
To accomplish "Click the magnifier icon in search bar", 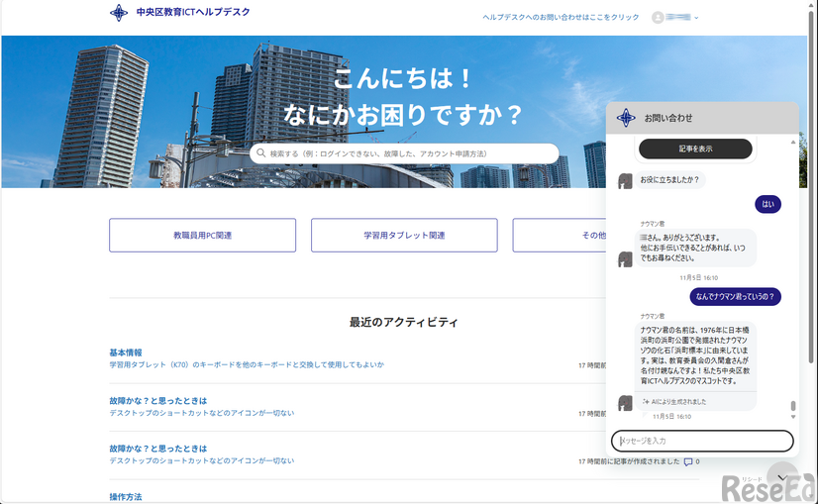I will tap(260, 152).
